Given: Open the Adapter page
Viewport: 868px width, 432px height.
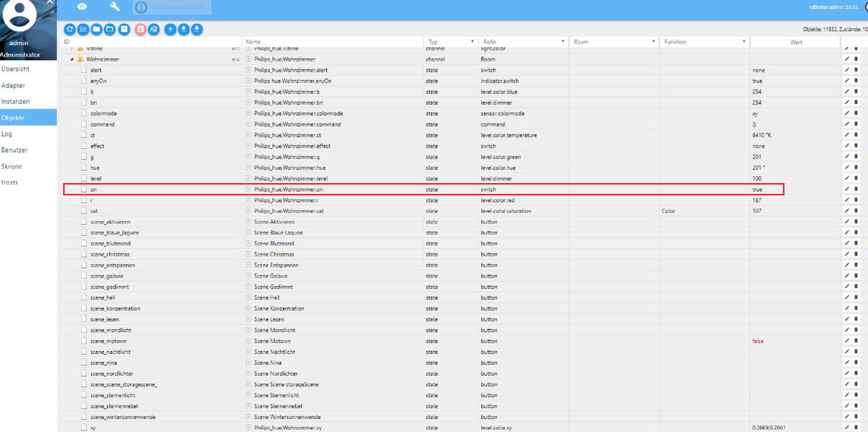Looking at the screenshot, I should click(28, 85).
